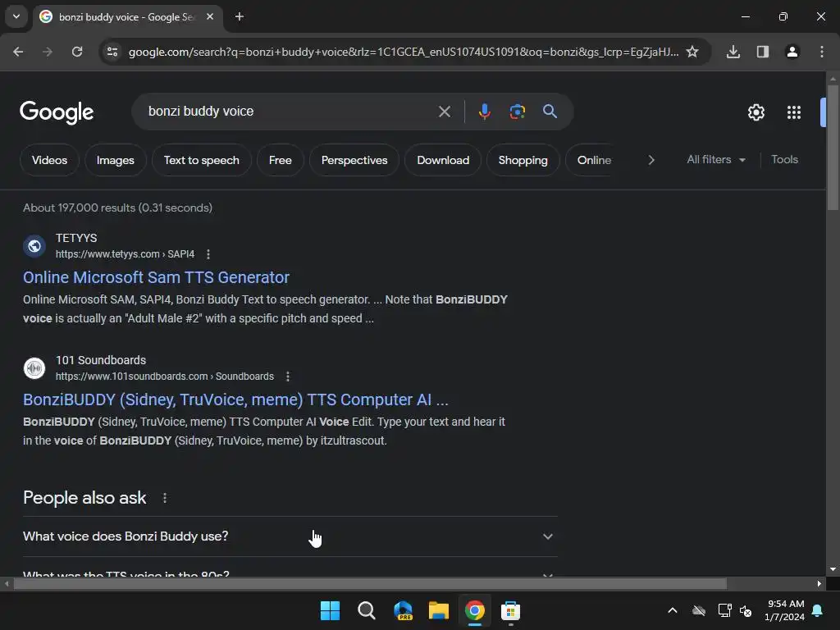This screenshot has width=840, height=630.
Task: Reload the current page
Action: tap(77, 52)
